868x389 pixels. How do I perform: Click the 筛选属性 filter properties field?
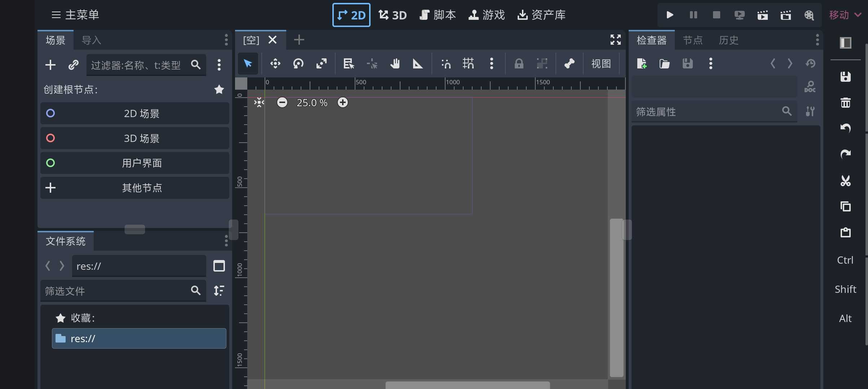(707, 112)
